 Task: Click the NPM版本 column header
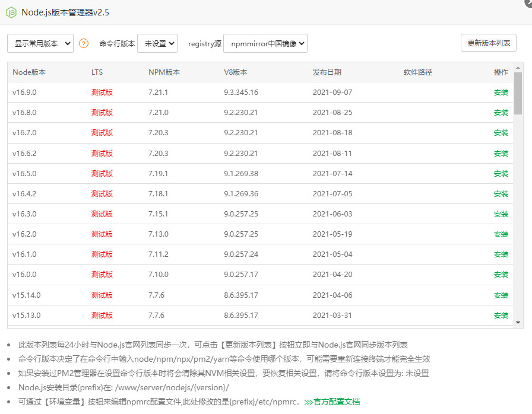pyautogui.click(x=164, y=72)
